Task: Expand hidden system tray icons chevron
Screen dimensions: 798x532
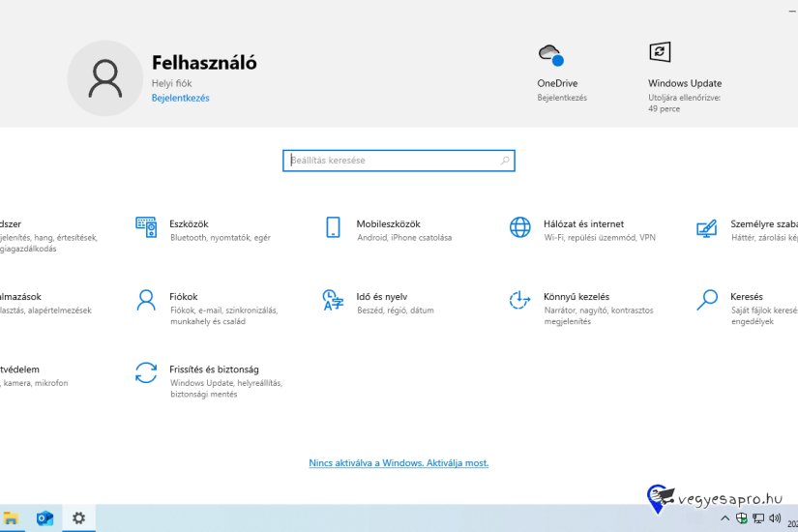Action: tap(725, 519)
